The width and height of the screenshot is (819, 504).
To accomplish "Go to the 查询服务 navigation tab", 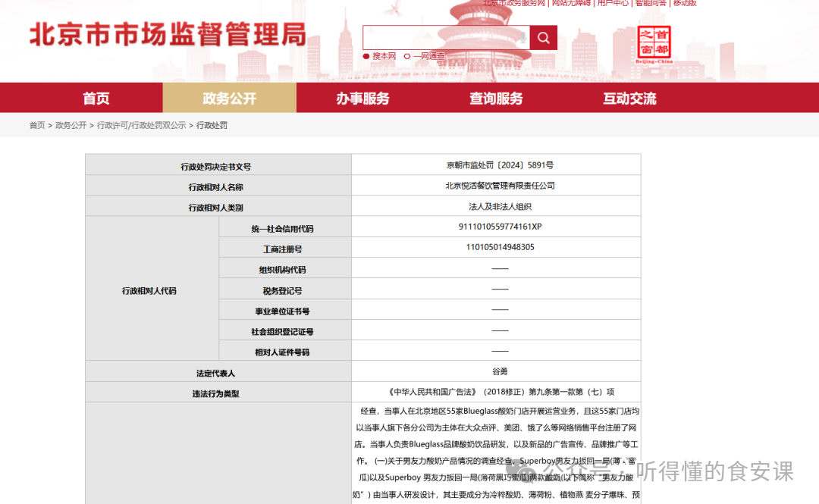I will pos(496,99).
